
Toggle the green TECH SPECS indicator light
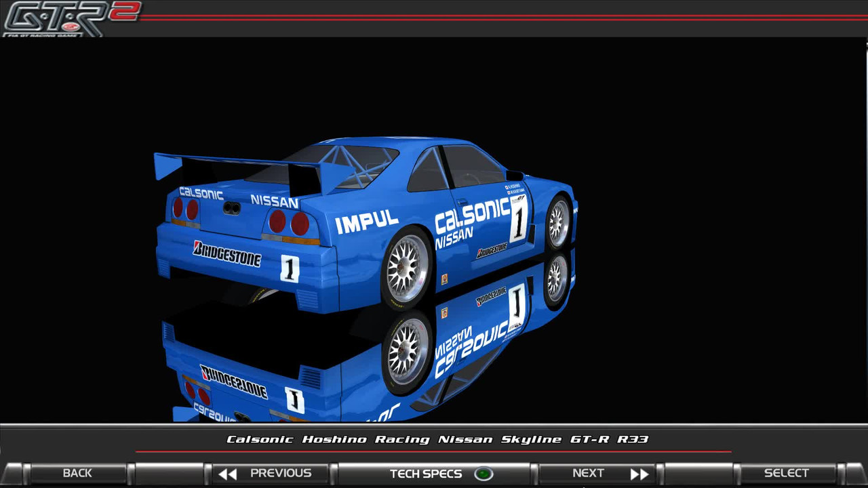[484, 474]
